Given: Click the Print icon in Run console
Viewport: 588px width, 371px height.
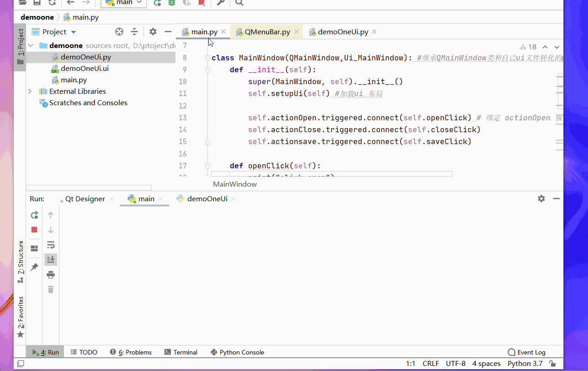Looking at the screenshot, I should [51, 274].
